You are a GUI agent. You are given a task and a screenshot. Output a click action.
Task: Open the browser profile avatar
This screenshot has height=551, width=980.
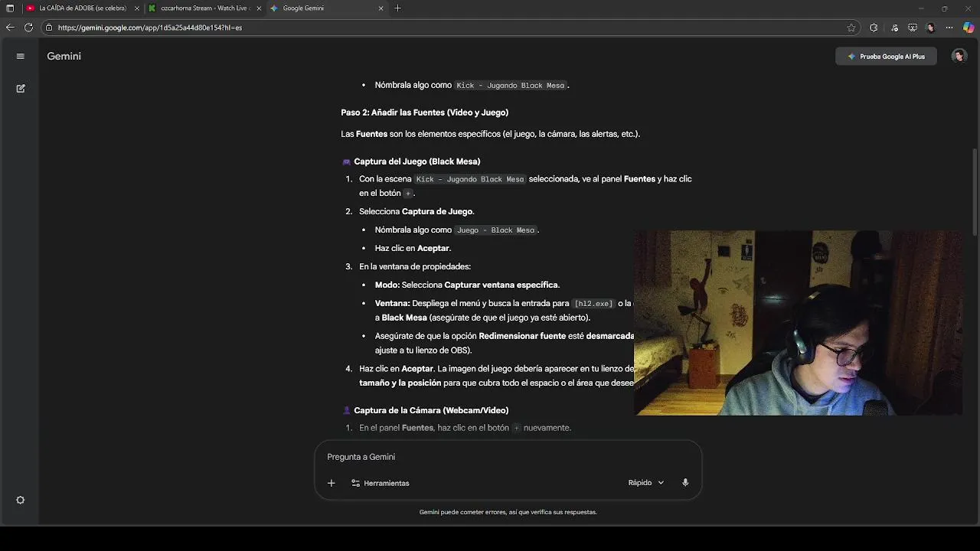[x=930, y=28]
